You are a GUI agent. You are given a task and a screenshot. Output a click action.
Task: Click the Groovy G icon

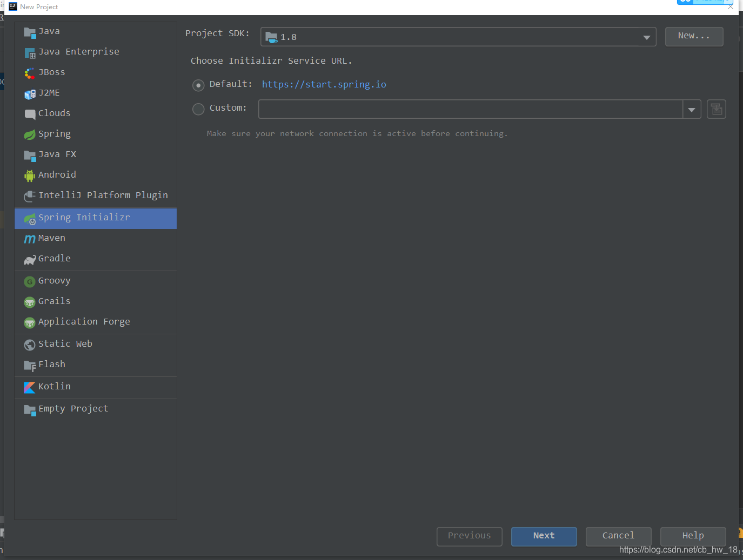(30, 282)
